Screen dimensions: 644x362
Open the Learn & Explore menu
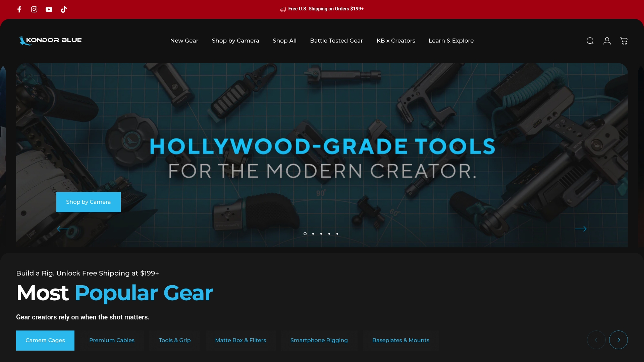click(451, 41)
